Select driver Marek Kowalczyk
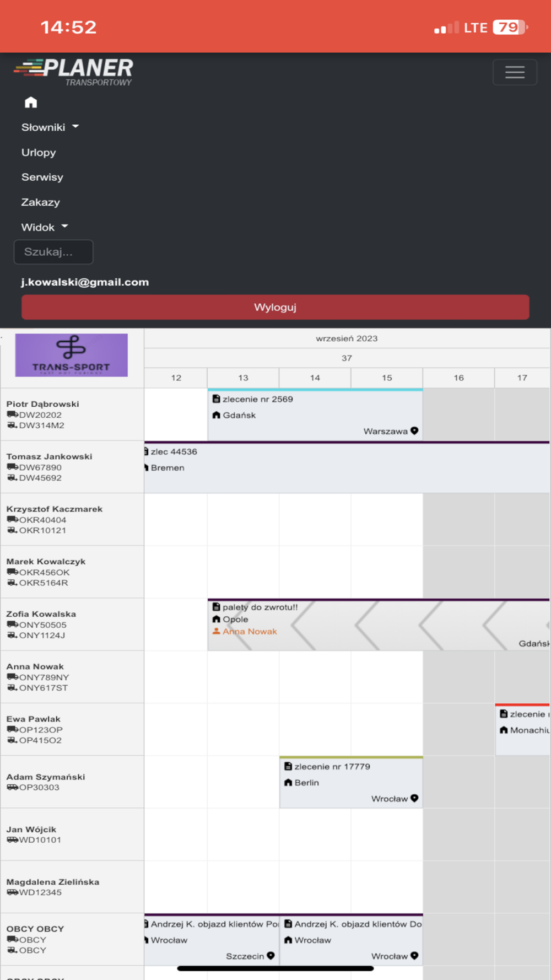Screen dimensions: 551x980 (46, 561)
